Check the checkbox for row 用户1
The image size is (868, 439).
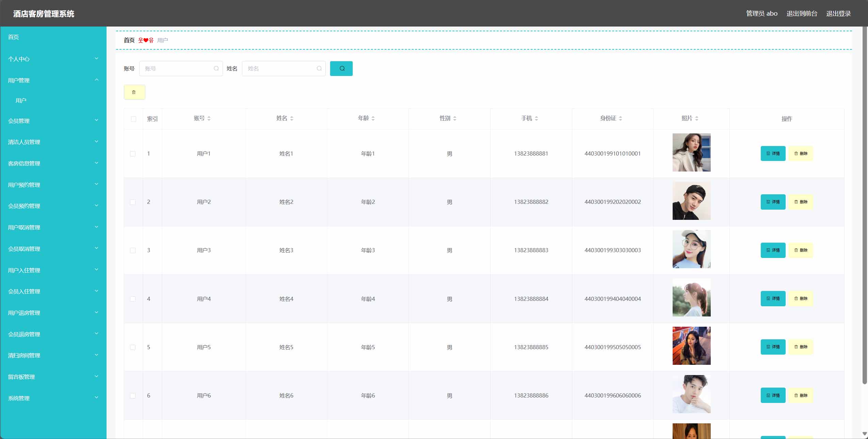(133, 154)
